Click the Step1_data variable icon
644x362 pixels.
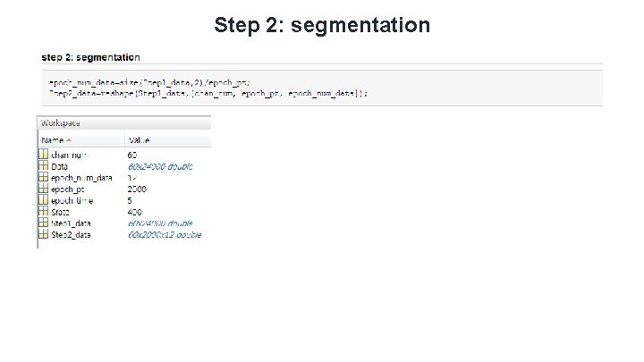[x=44, y=223]
